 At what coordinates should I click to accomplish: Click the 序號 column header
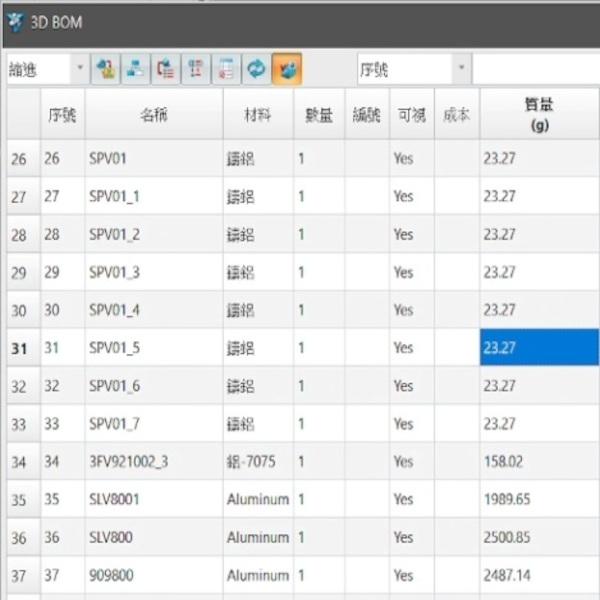click(x=62, y=114)
